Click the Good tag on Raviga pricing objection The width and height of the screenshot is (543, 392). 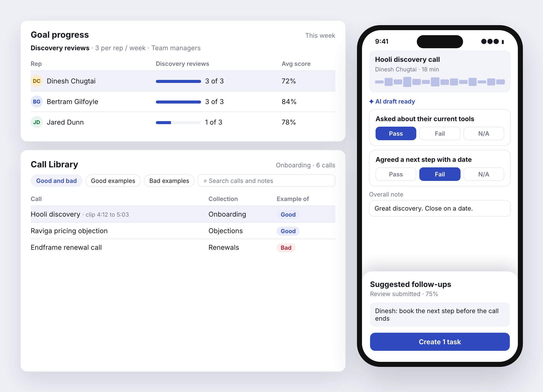coord(288,231)
